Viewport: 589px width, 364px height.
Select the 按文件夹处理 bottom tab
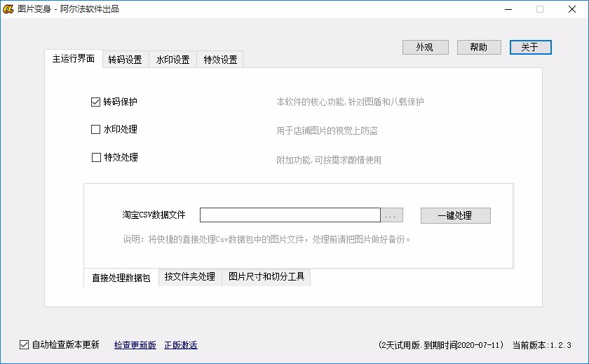tap(190, 277)
